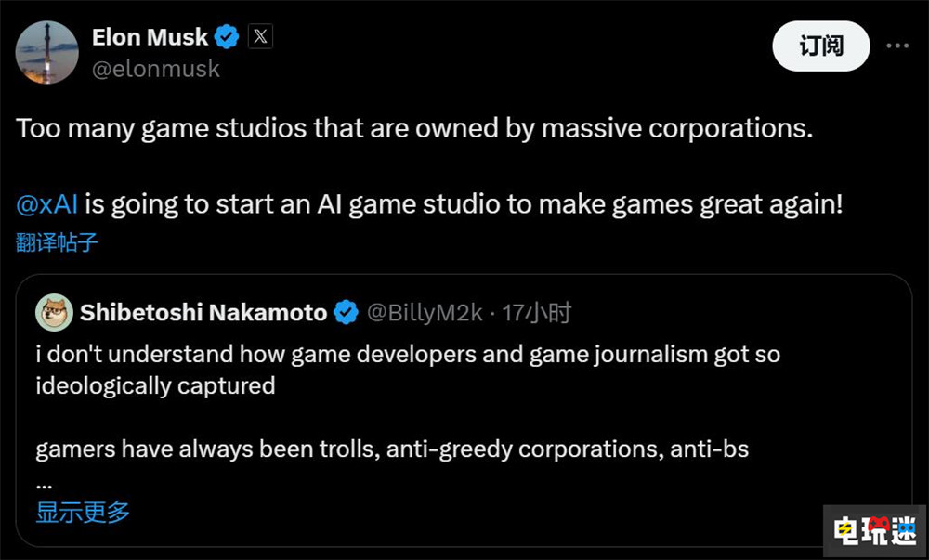Viewport: 929px width, 560px height.
Task: Click the @BillyM2k handle
Action: [x=425, y=313]
